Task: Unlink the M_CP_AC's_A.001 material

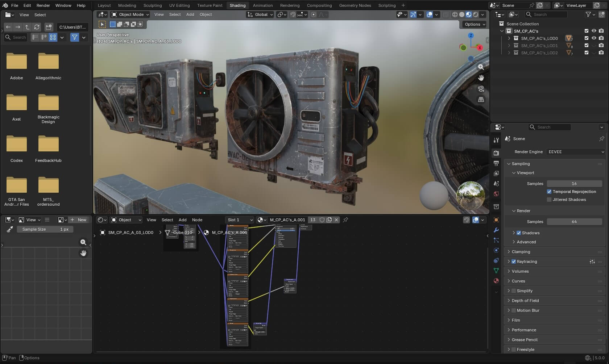Action: coord(336,220)
